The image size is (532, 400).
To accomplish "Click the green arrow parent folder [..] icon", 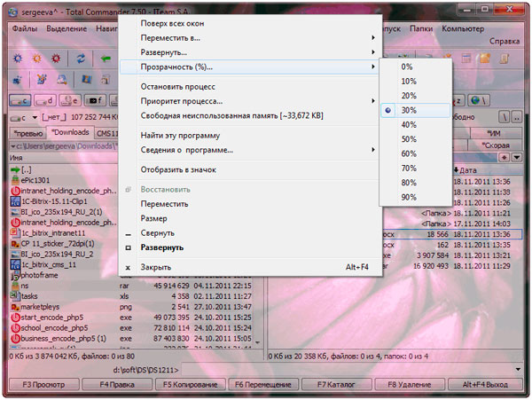I will click(15, 169).
